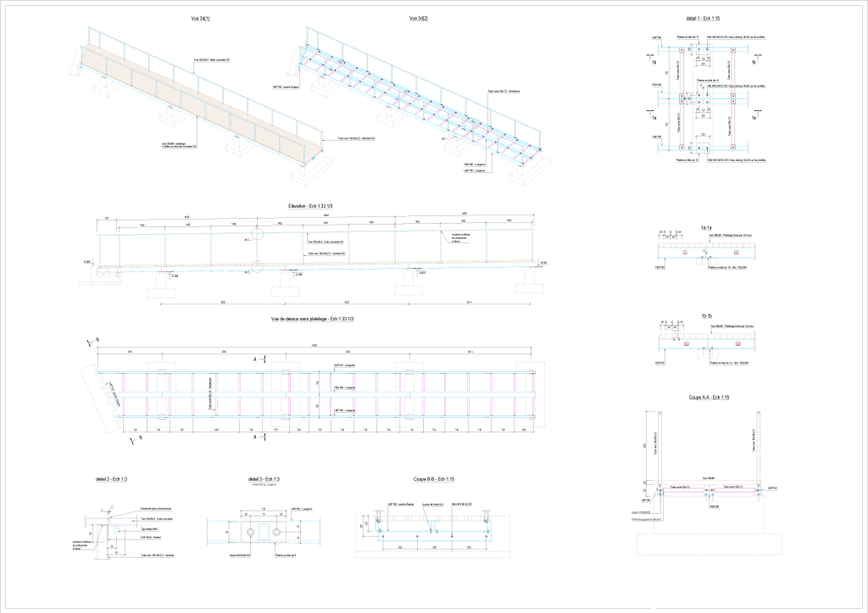The height and width of the screenshot is (613, 868).
Task: Click the "Vue 3d(2)" view title
Action: pyautogui.click(x=419, y=19)
